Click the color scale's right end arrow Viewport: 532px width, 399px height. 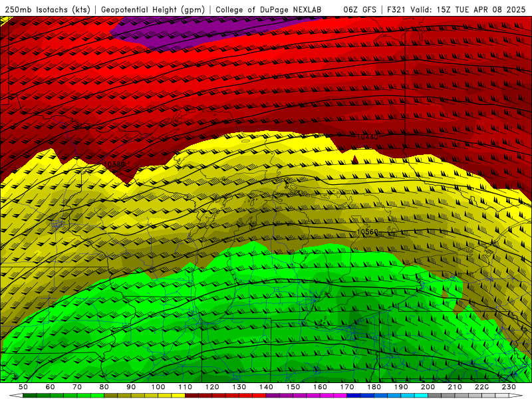(x=516, y=396)
